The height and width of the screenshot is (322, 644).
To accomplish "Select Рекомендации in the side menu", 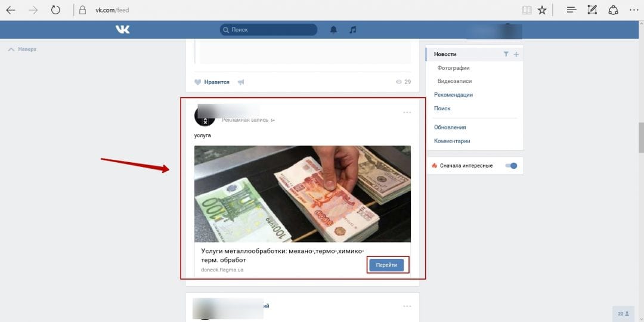I will pos(453,95).
